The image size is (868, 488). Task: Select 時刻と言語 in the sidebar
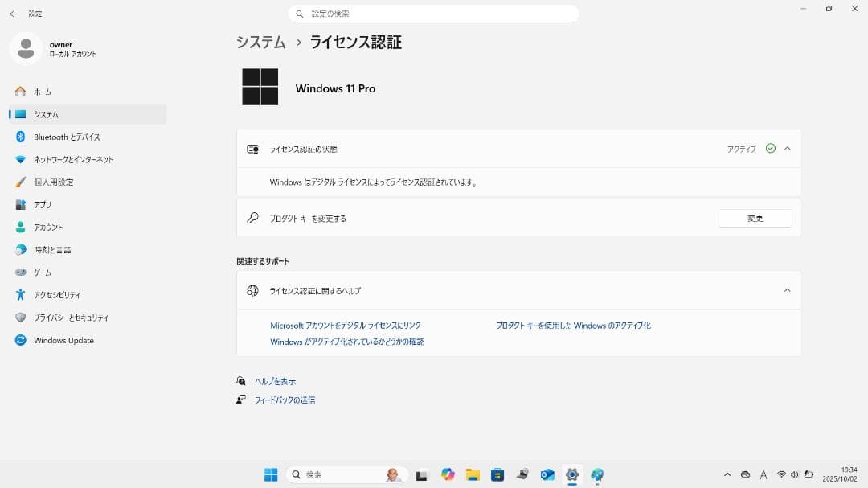point(56,249)
